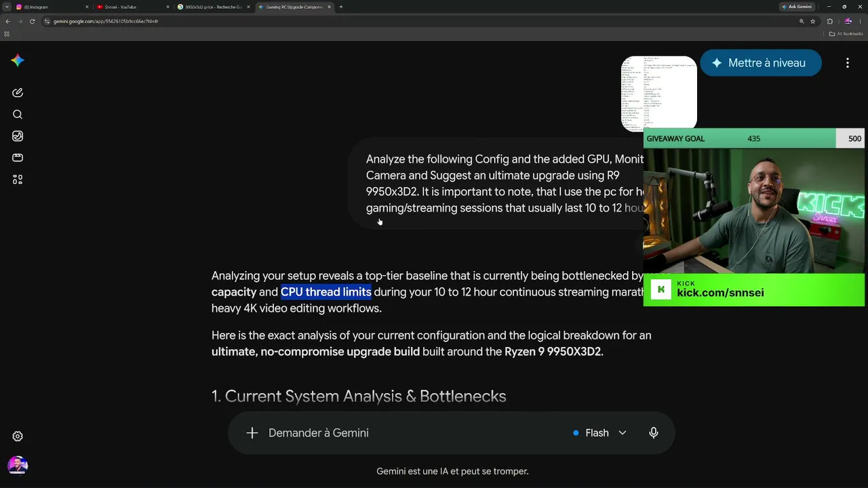Click the Ask Gemini button in title bar
Screen dimensions: 868x488
click(x=797, y=7)
